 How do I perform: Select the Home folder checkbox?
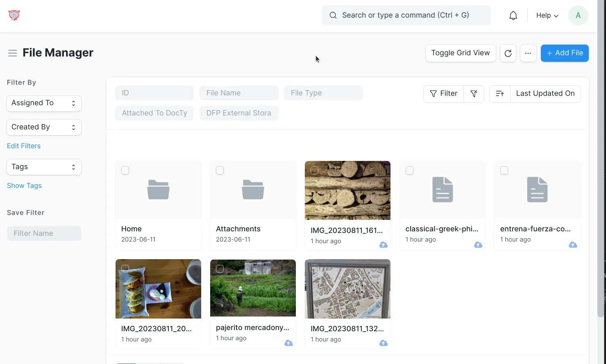point(125,170)
